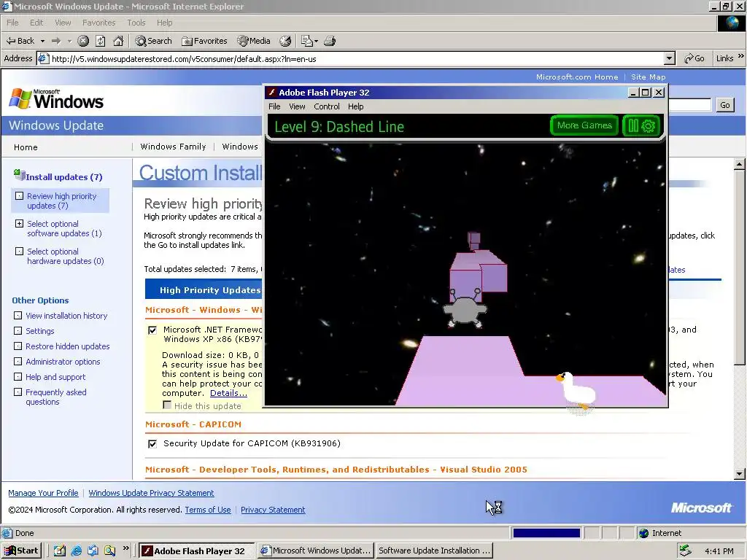Viewport: 747px width, 560px height.
Task: Switch to Microsoft Windows Update taskbar button
Action: [315, 551]
